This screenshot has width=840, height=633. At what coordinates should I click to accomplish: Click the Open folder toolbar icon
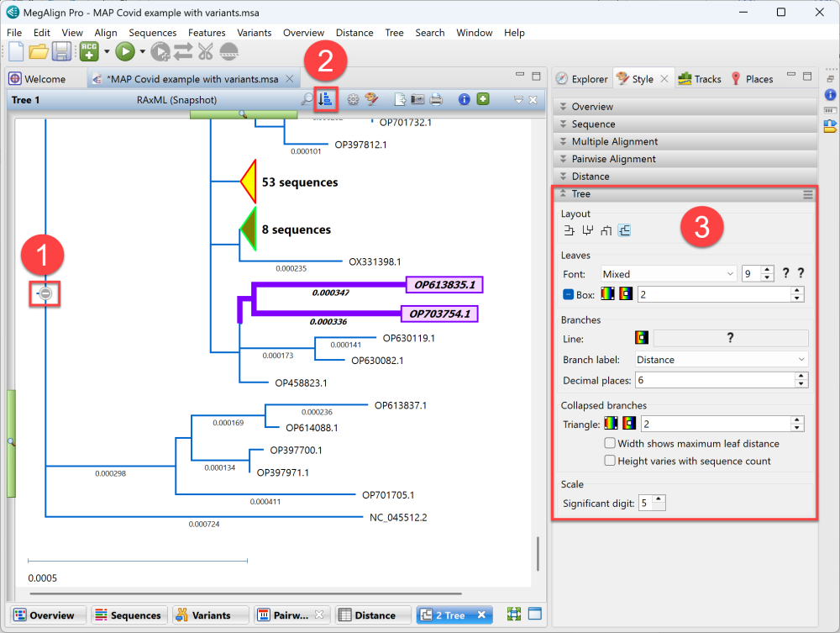click(39, 52)
